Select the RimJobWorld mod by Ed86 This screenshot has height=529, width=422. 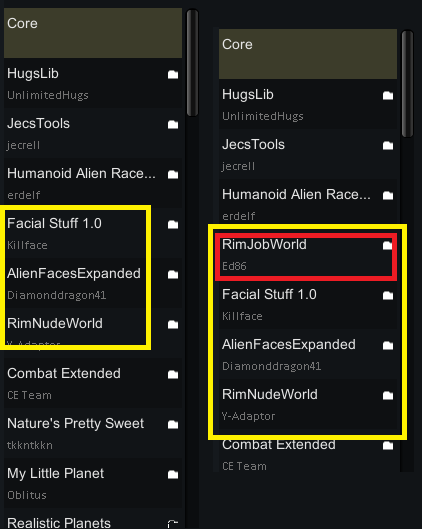[x=308, y=254]
